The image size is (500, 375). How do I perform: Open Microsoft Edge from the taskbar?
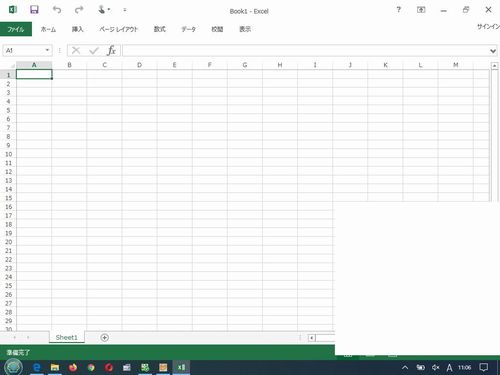[x=37, y=367]
